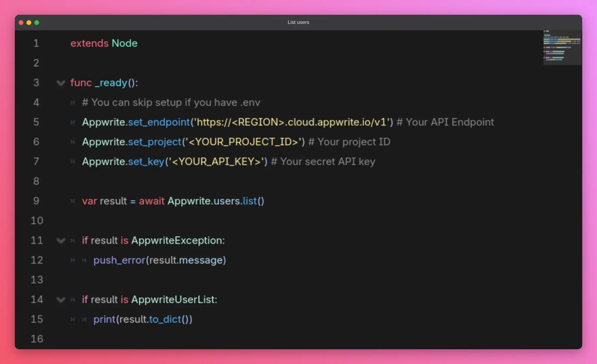Click line number 1 in gutter

pyautogui.click(x=36, y=43)
